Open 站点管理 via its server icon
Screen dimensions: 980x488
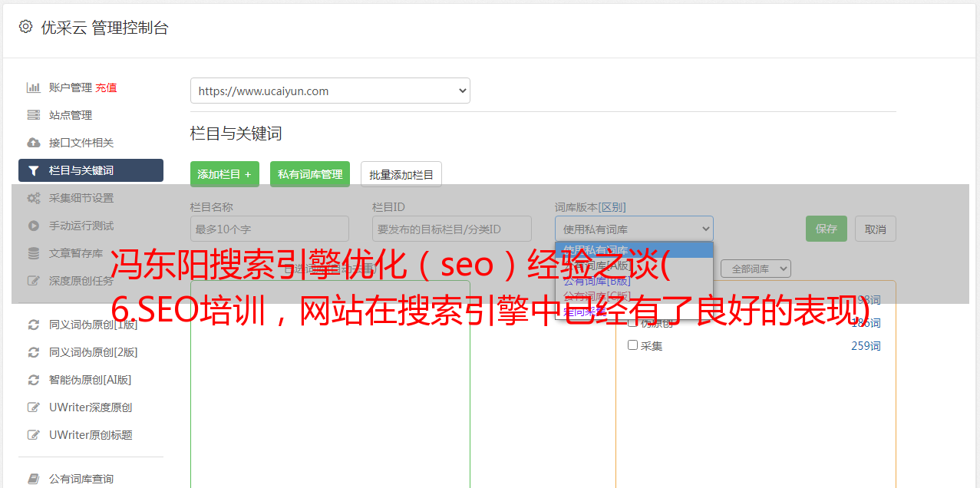click(34, 115)
